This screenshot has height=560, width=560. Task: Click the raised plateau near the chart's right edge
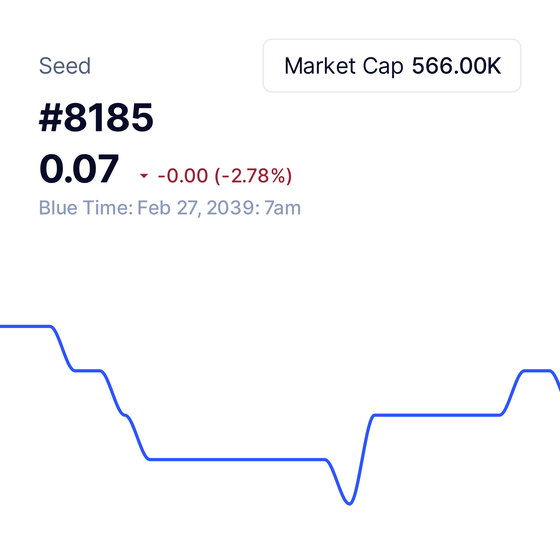point(537,371)
